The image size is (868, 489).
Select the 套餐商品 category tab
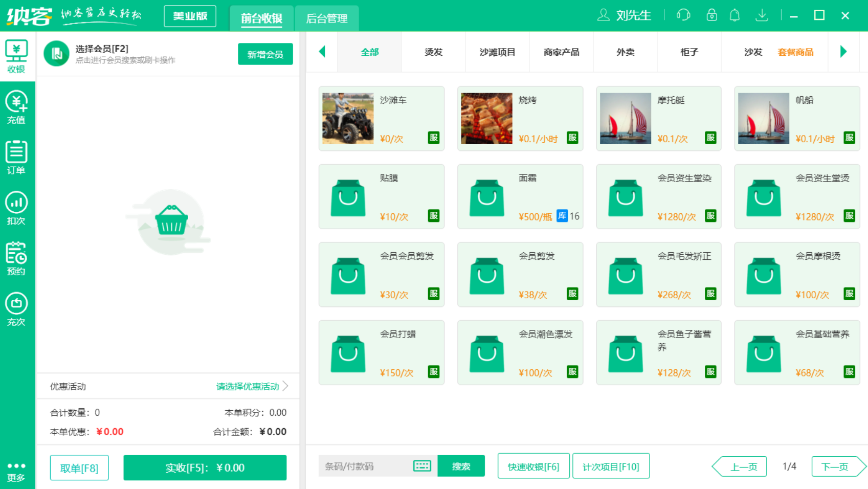[796, 52]
